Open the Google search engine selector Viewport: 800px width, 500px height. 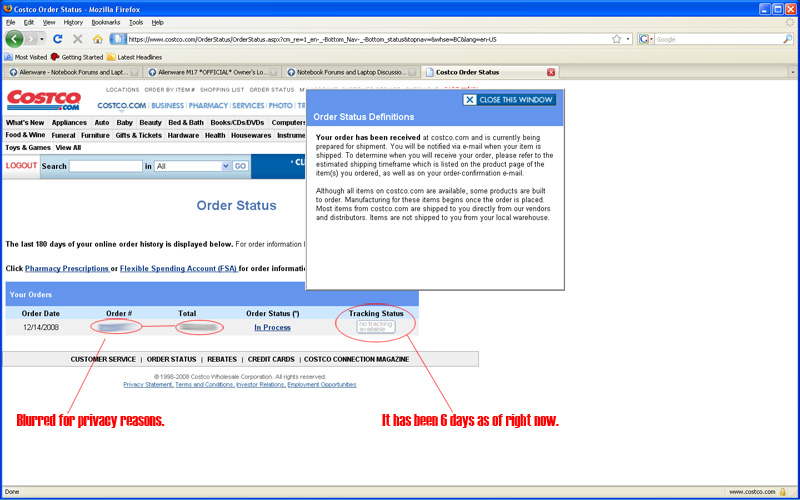pos(646,39)
